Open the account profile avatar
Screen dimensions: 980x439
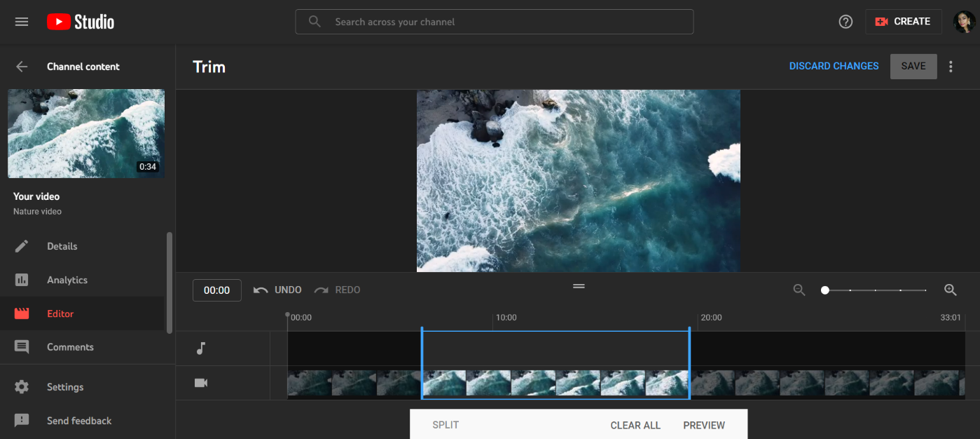tap(964, 22)
